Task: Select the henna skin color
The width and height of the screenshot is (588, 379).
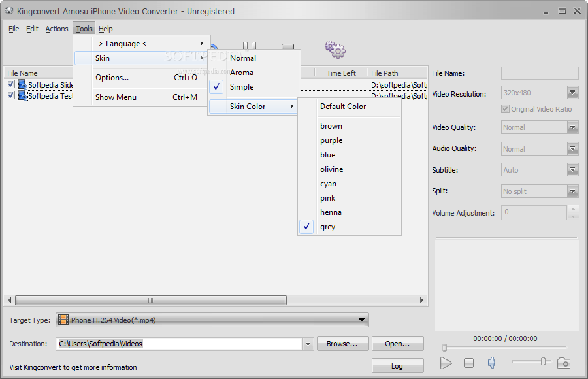Action: (x=350, y=212)
